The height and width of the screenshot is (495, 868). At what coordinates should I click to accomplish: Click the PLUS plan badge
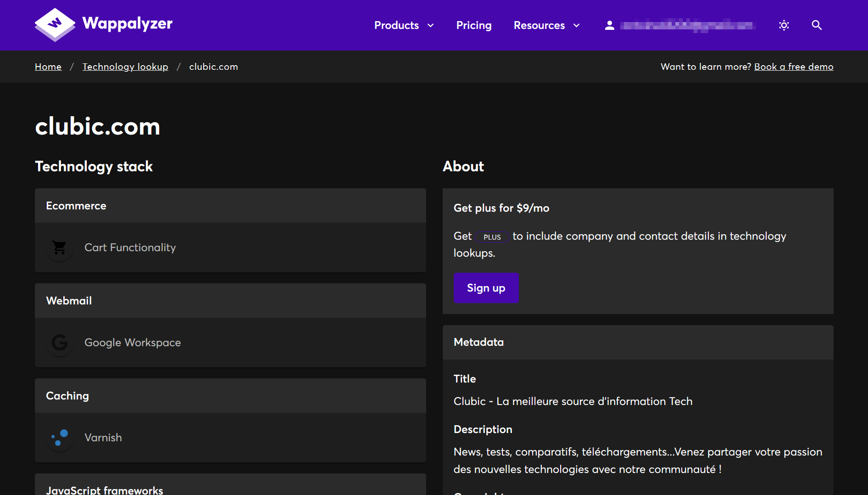pos(492,237)
